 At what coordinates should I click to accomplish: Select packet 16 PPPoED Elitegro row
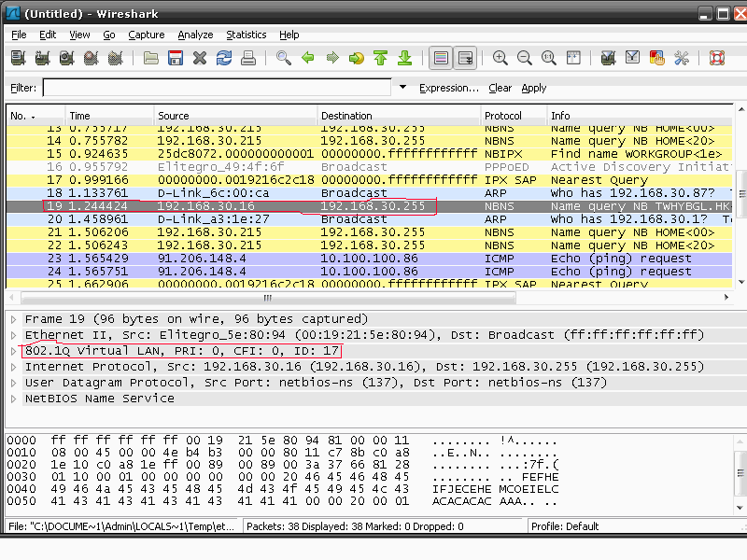[369, 167]
